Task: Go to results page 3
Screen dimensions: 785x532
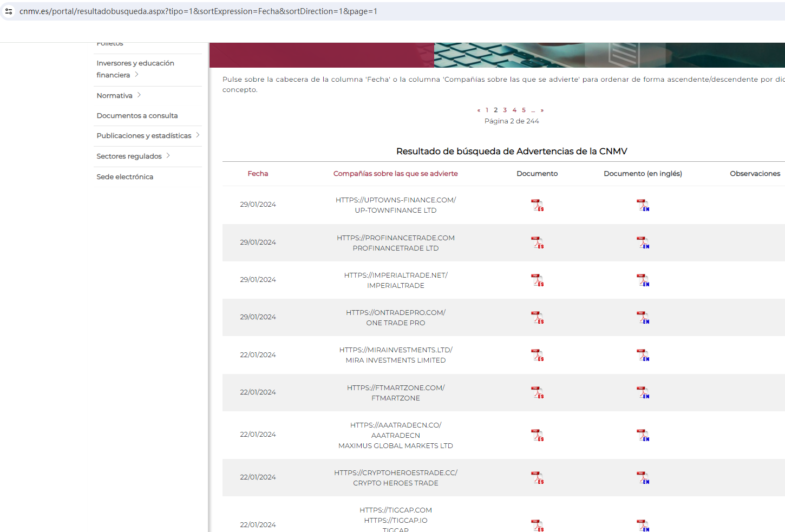Action: (x=505, y=110)
